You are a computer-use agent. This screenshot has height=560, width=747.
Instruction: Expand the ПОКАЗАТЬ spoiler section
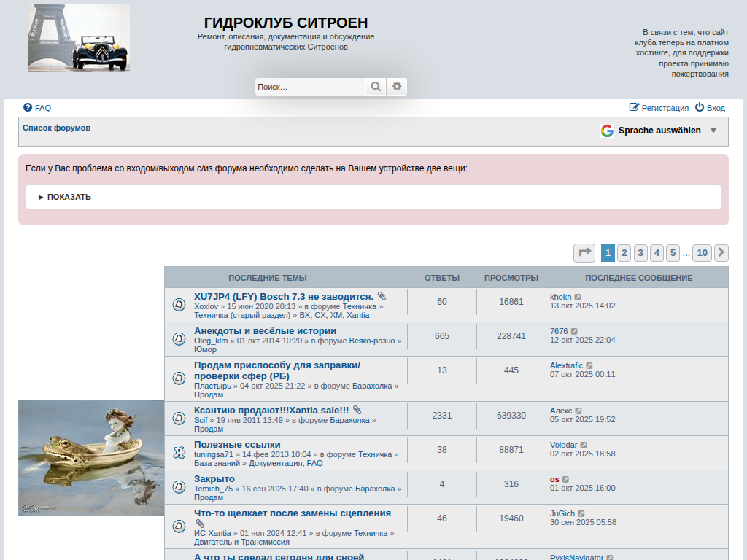pos(65,197)
